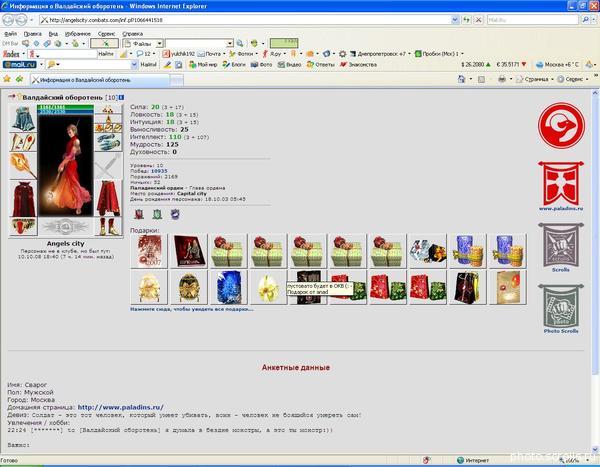Click the first red badge under stats

139,214
